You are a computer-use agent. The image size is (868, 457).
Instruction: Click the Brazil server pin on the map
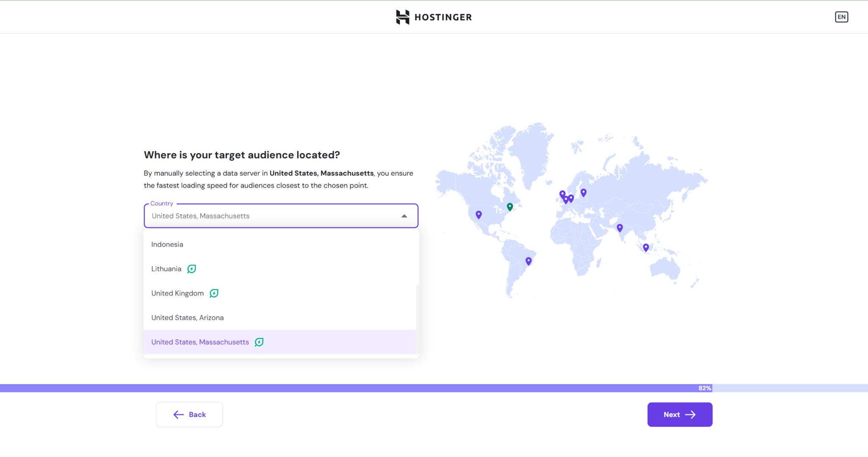coord(529,261)
